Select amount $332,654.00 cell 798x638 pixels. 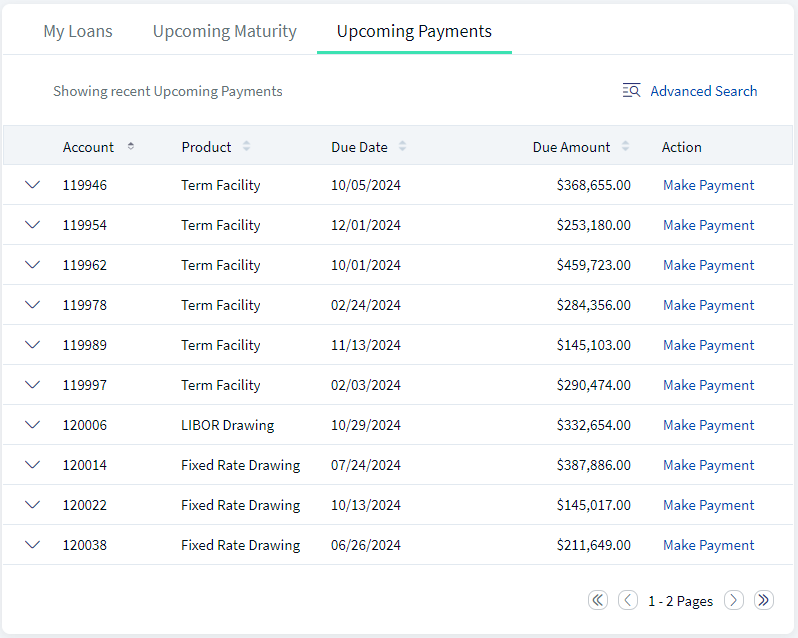coord(593,425)
